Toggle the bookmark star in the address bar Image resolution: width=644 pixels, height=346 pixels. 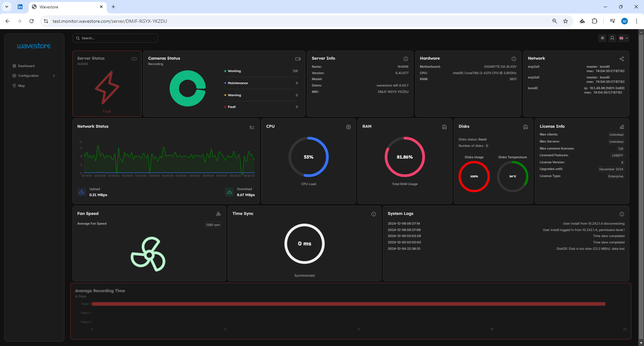[566, 21]
